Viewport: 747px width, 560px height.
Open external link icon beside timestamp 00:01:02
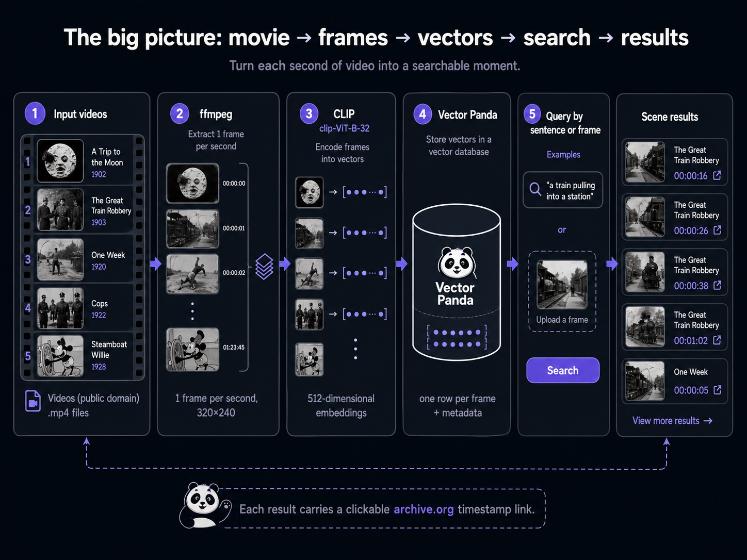tap(717, 340)
